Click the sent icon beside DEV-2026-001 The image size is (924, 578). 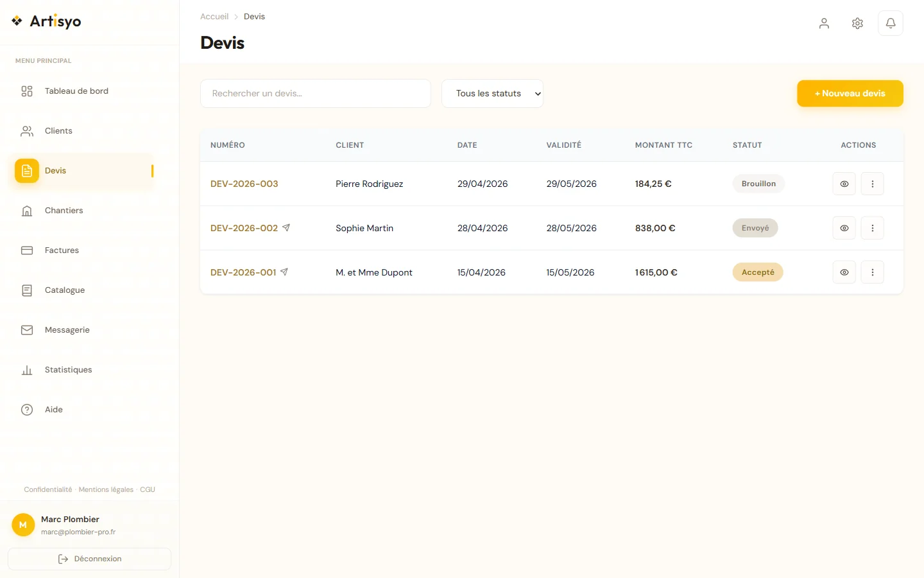coord(284,272)
